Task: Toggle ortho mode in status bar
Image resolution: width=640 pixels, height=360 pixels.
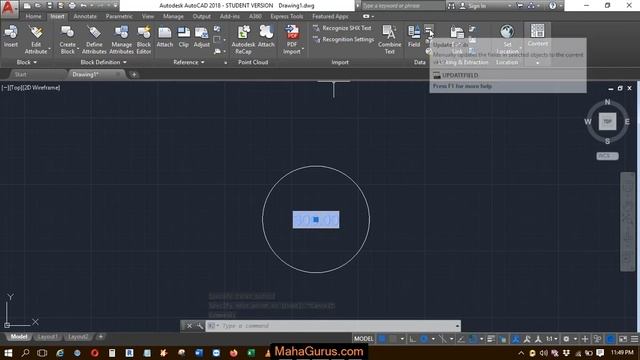Action: pos(413,339)
